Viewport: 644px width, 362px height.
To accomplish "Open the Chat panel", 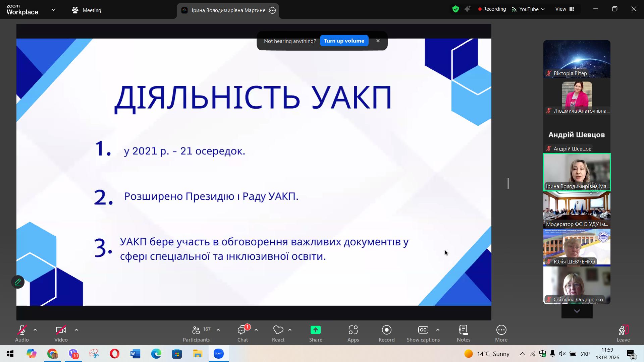I will [243, 334].
